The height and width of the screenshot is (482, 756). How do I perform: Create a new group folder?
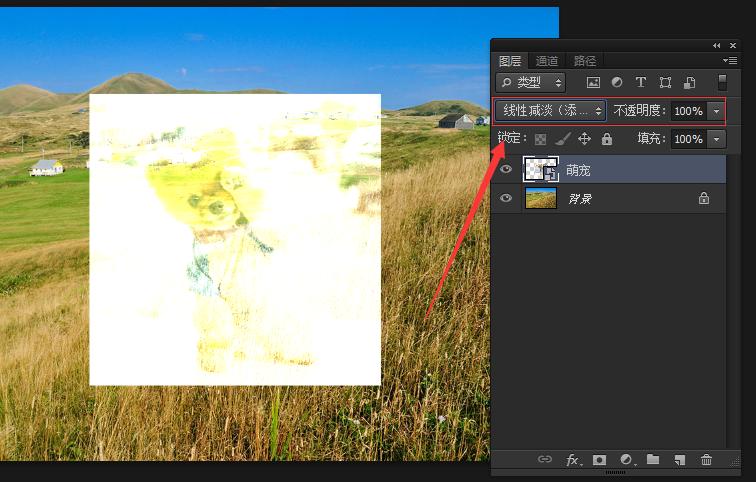[x=653, y=459]
